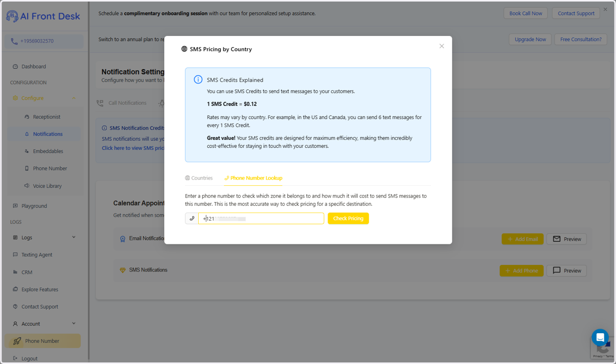Open the Voice Library page

(47, 186)
